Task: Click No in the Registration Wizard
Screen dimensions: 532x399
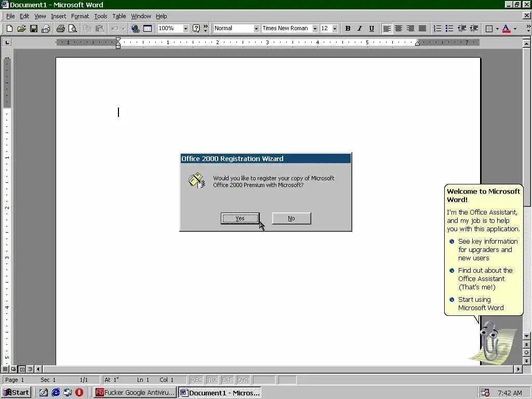Action: [x=291, y=219]
